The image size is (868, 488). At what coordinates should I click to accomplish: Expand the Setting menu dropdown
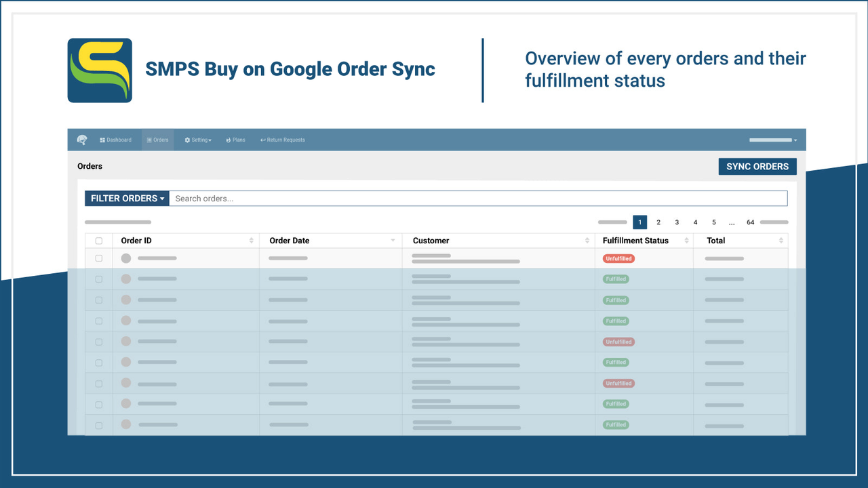[x=198, y=140]
